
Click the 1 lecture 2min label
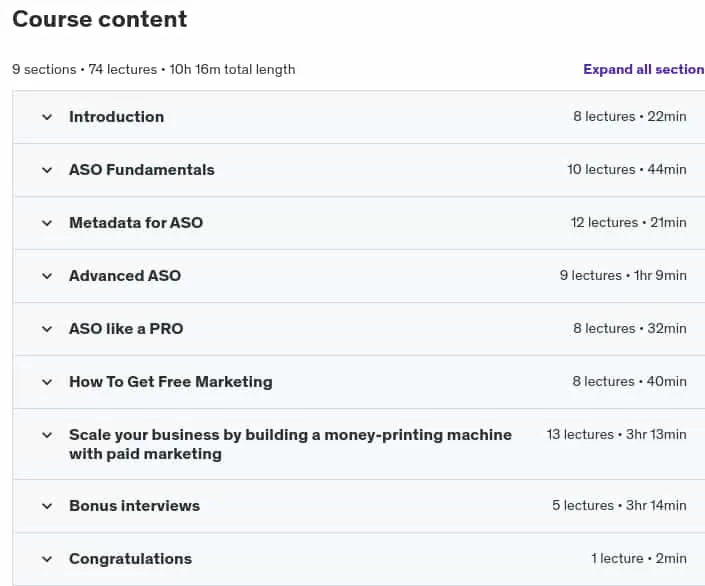pyautogui.click(x=639, y=559)
